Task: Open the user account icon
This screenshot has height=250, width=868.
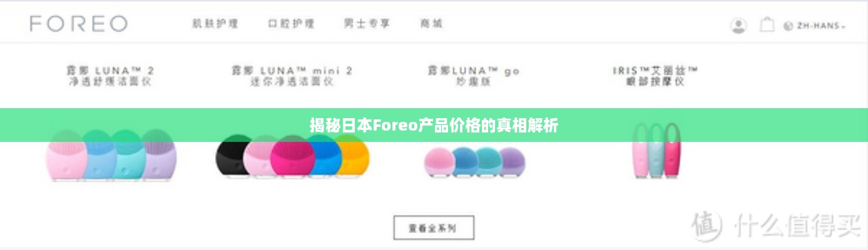Action: tap(738, 26)
